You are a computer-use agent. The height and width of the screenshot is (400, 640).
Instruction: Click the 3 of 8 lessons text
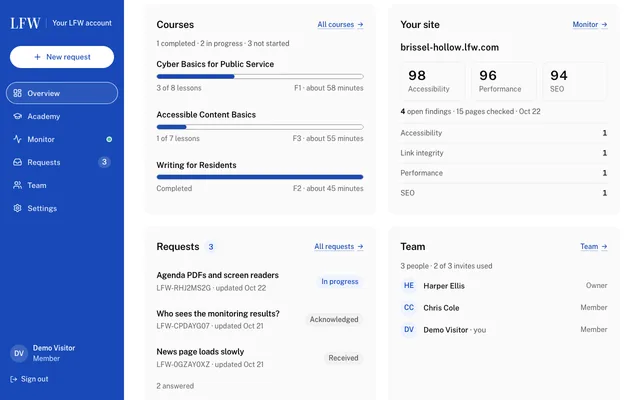[x=179, y=88]
